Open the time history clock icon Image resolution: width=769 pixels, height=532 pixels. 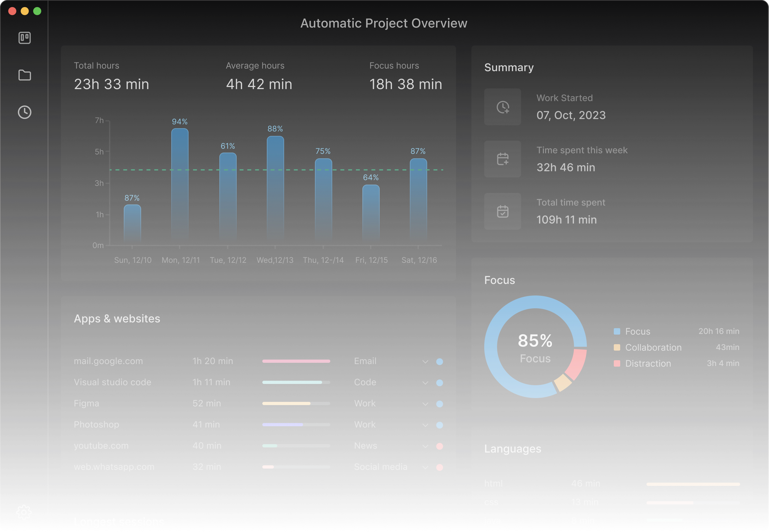(24, 112)
